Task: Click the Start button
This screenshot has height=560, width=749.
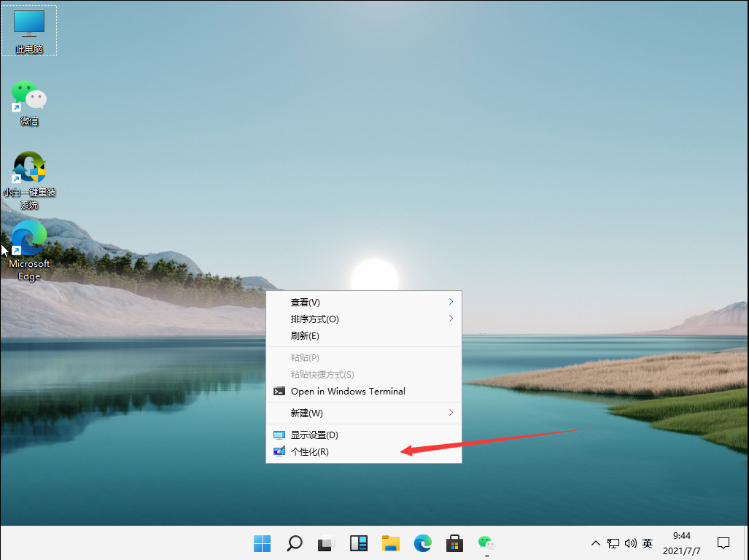Action: (262, 543)
